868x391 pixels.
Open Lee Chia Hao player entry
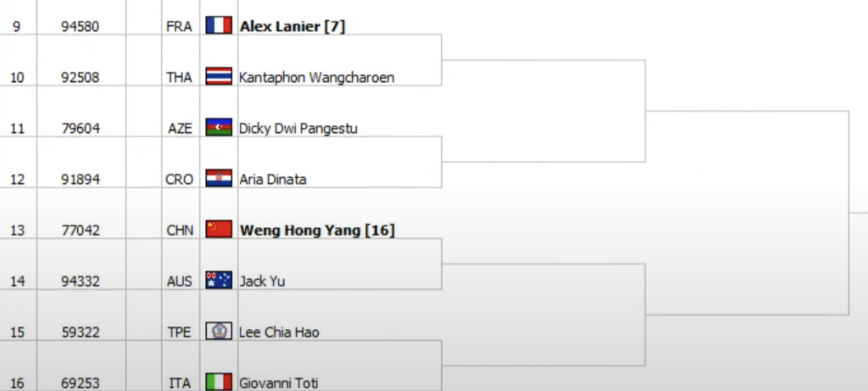pos(279,332)
